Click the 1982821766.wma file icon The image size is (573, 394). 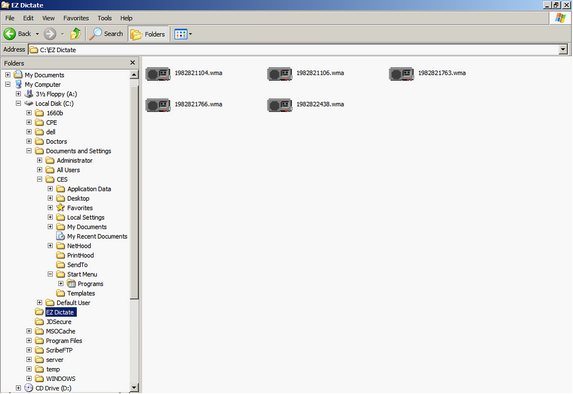tap(158, 105)
